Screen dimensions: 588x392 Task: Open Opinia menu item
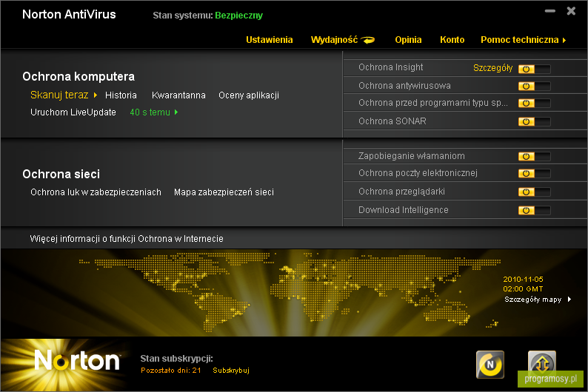pos(408,40)
